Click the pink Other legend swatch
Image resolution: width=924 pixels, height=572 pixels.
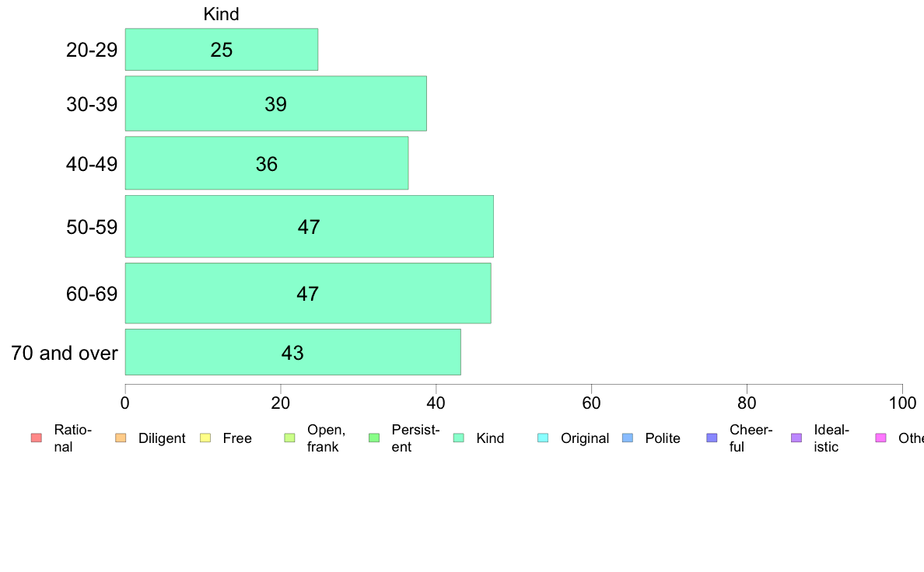pos(881,438)
